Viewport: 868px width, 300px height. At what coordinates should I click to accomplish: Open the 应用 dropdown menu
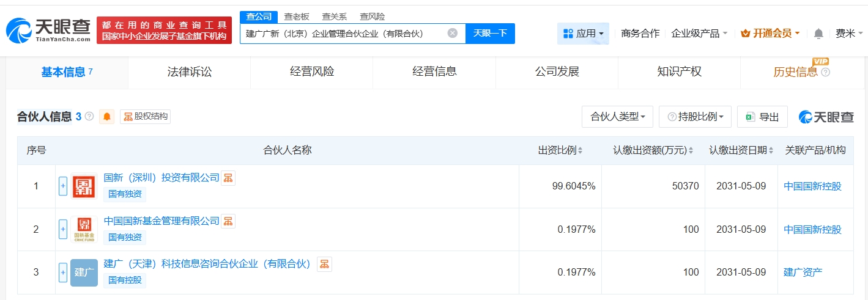583,34
